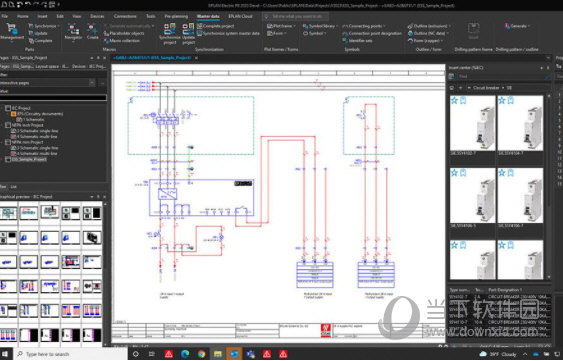Click the Insert center vertical scrollbar
This screenshot has height=361, width=563.
[548, 186]
